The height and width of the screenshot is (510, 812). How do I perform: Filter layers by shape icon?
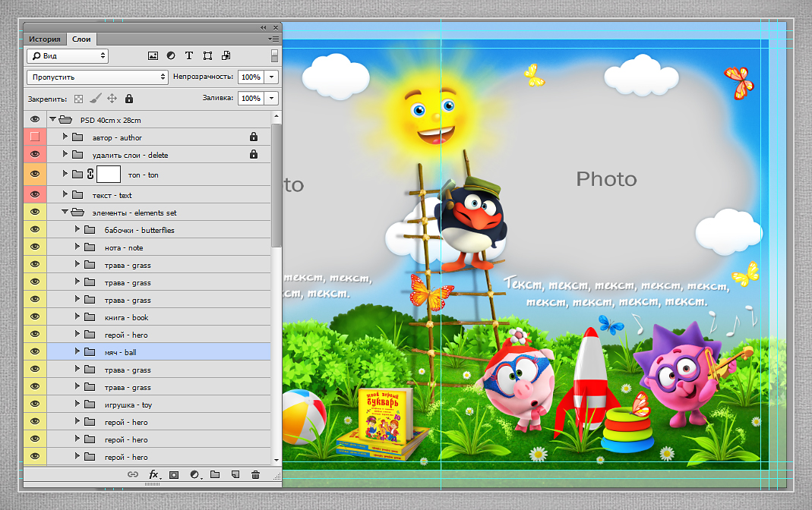click(207, 56)
